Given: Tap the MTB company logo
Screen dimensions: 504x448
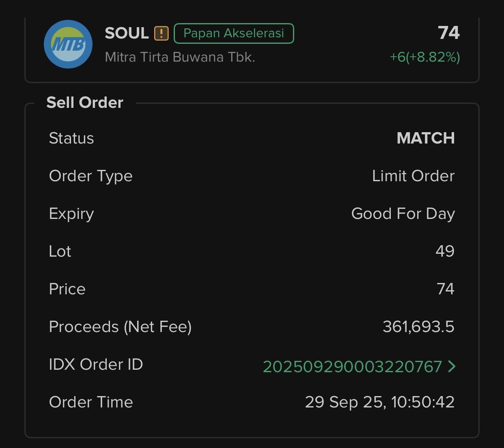Looking at the screenshot, I should pos(68,44).
